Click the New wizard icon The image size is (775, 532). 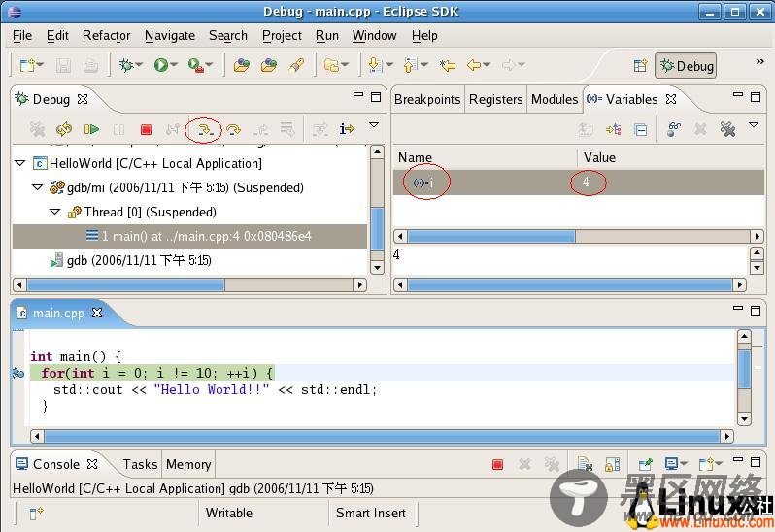(x=26, y=65)
